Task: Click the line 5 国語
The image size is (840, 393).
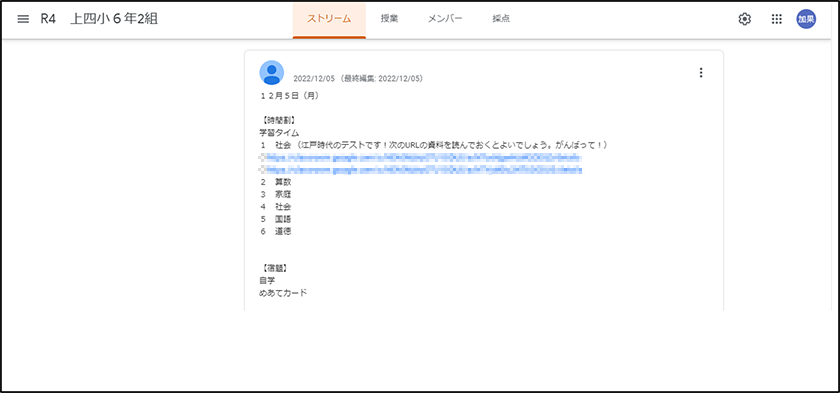Action: click(x=276, y=219)
